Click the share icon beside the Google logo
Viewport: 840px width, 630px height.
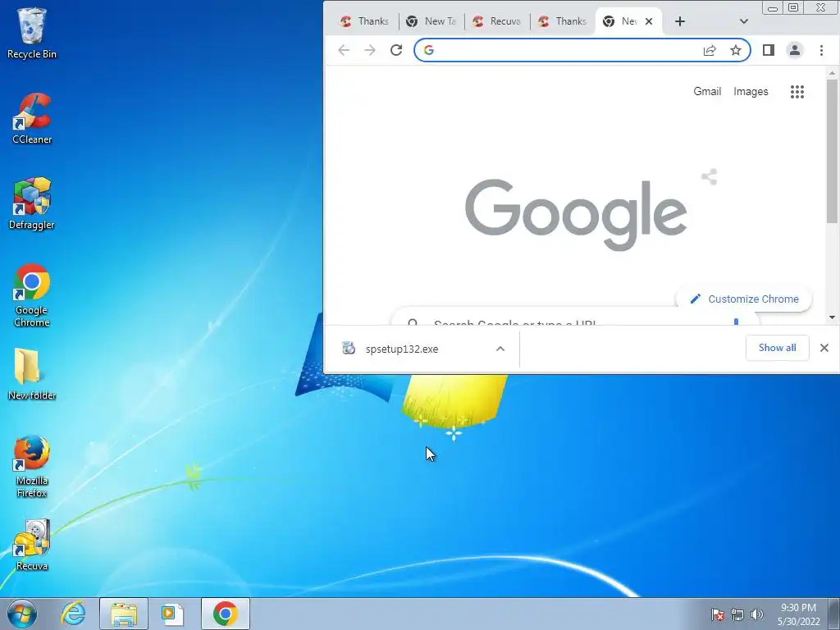(x=710, y=177)
